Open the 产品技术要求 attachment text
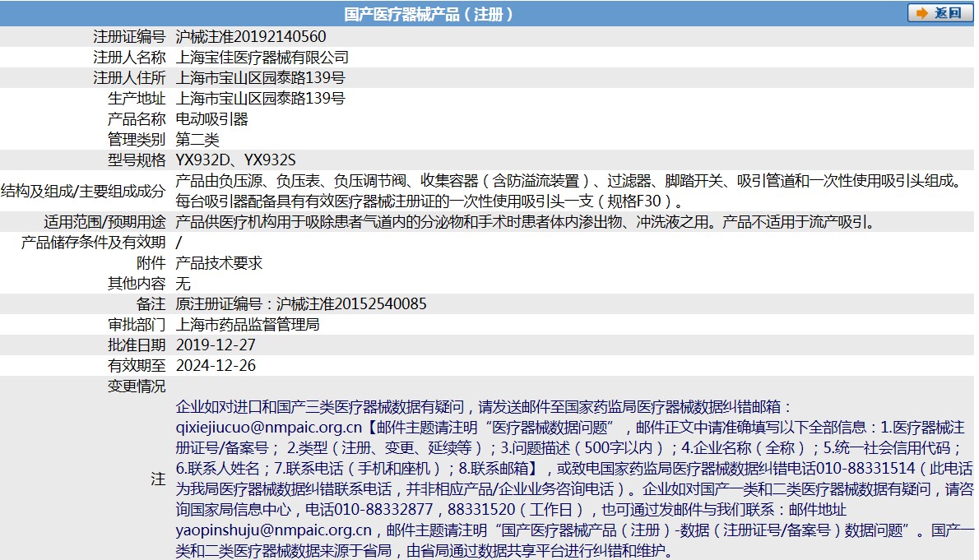Screen dimensions: 979x560 coord(220,263)
